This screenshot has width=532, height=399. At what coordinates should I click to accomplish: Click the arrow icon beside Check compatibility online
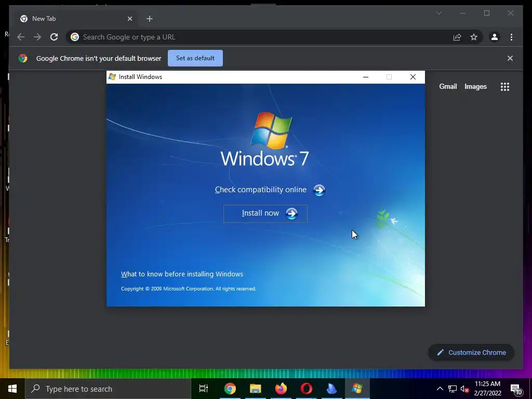coord(319,190)
